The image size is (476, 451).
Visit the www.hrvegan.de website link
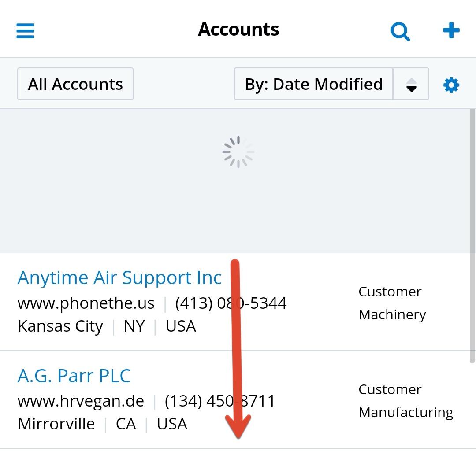pyautogui.click(x=81, y=401)
